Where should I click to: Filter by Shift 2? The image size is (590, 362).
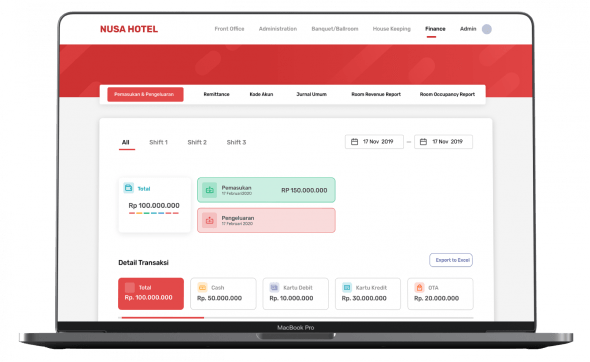click(x=197, y=142)
